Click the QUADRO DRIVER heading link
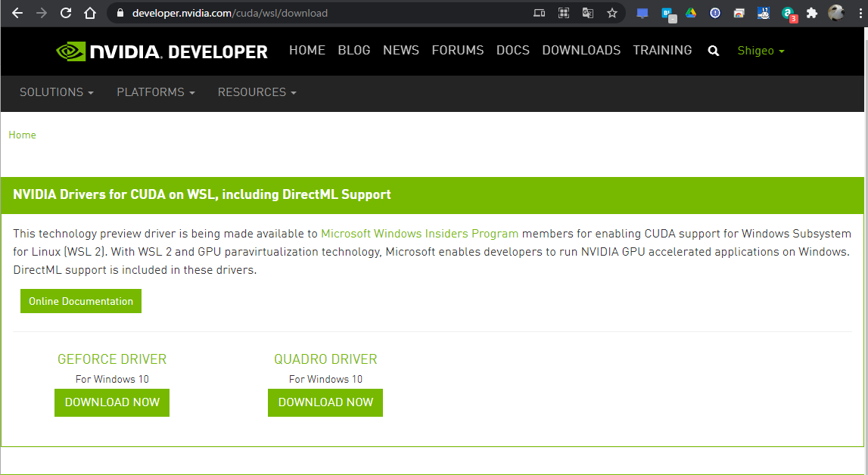This screenshot has height=475, width=868. 325,359
